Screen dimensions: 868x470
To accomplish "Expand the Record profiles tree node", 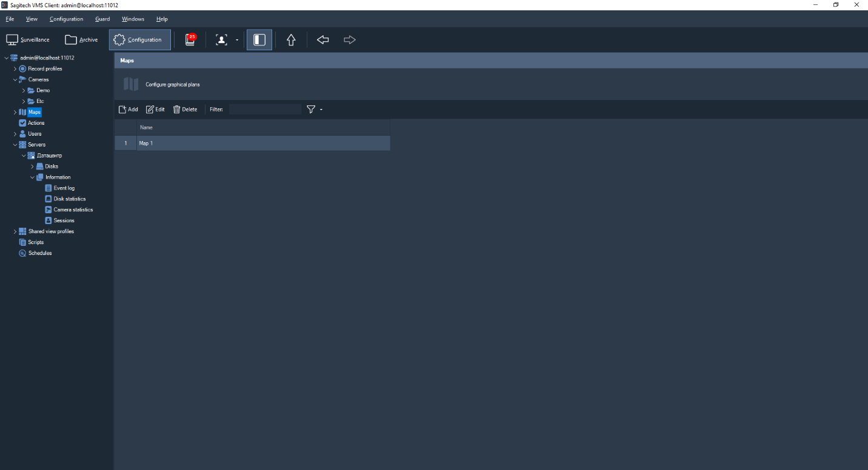I will point(15,69).
